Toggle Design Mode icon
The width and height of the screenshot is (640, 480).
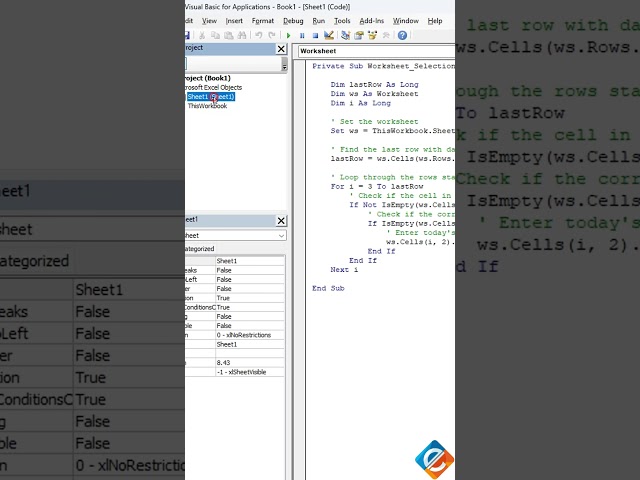[x=329, y=36]
